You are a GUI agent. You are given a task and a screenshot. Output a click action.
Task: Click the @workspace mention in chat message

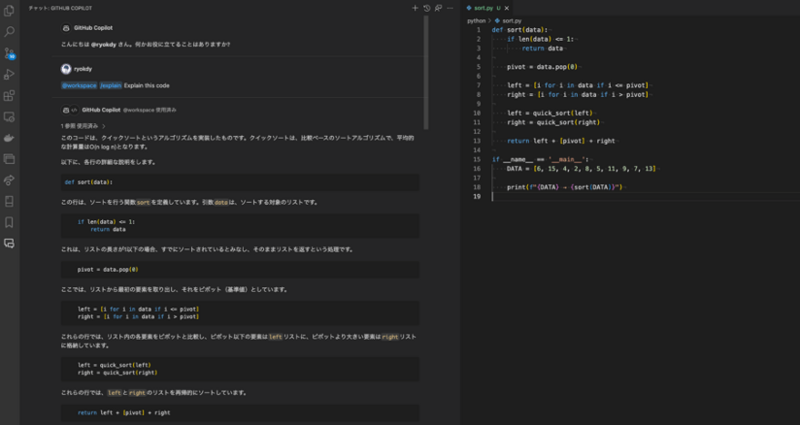79,85
